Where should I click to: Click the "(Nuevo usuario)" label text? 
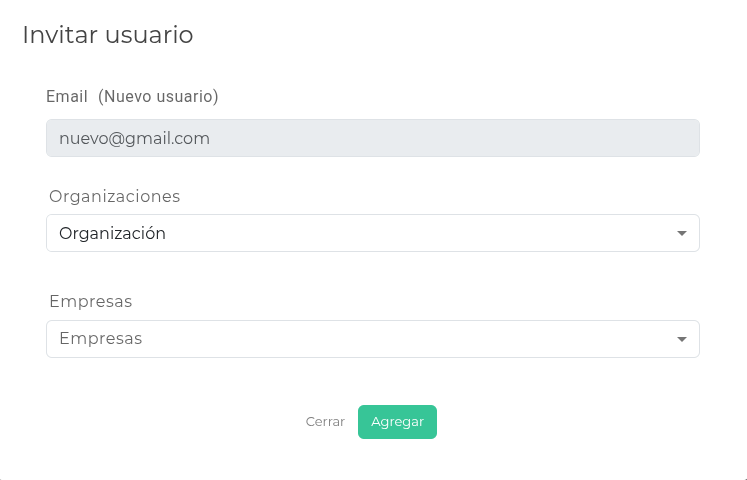click(x=158, y=97)
